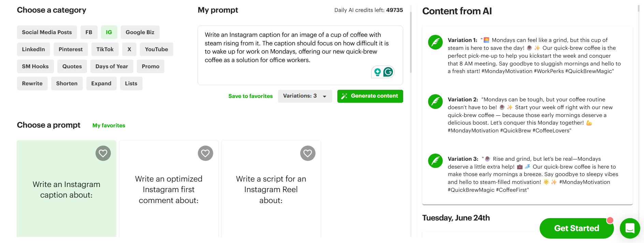Image resolution: width=644 pixels, height=243 pixels.
Task: Open the chat widget icon
Action: pos(630,228)
